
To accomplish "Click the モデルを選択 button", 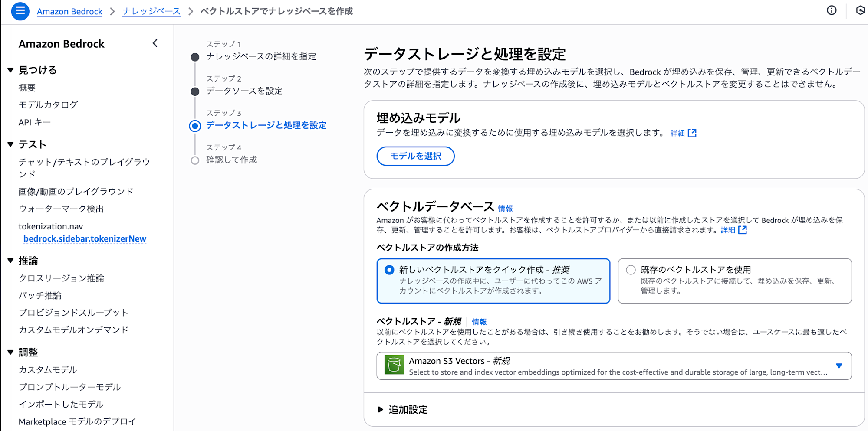I will pos(415,156).
